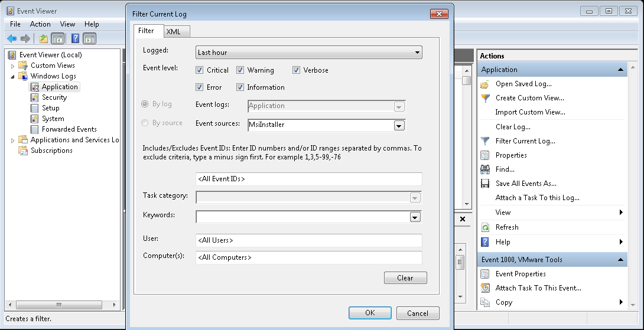Close the Filter Current Log dialog
Screen dimensions: 644x330
[439, 14]
